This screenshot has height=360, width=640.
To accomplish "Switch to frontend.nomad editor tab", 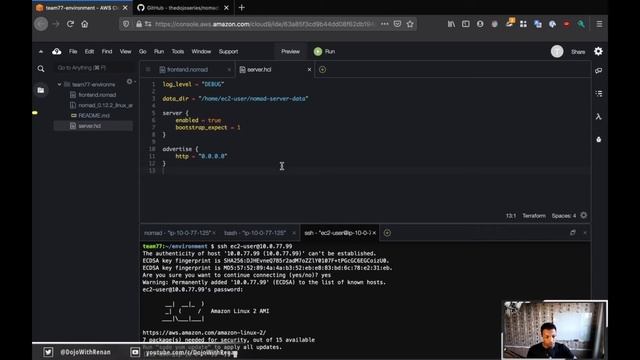I will [188, 69].
